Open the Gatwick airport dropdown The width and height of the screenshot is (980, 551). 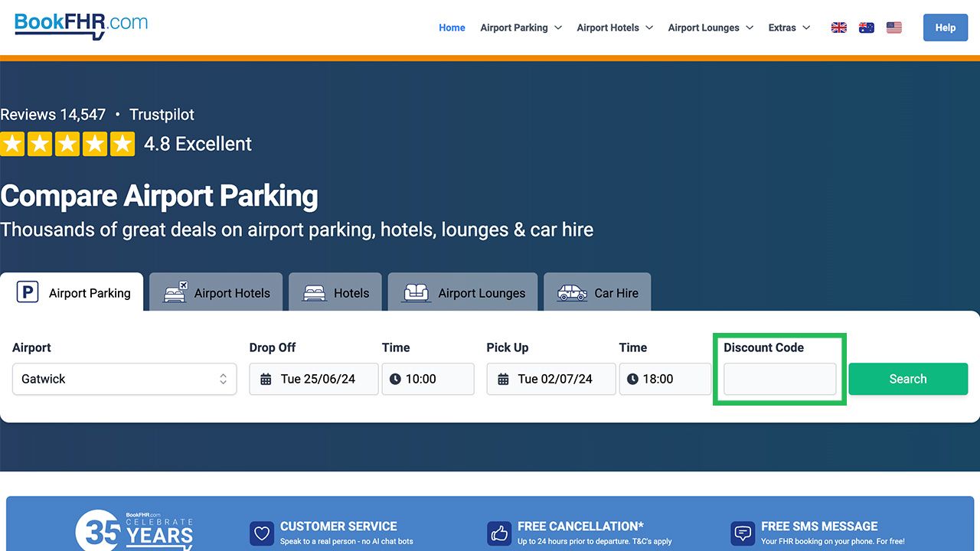[x=125, y=379]
